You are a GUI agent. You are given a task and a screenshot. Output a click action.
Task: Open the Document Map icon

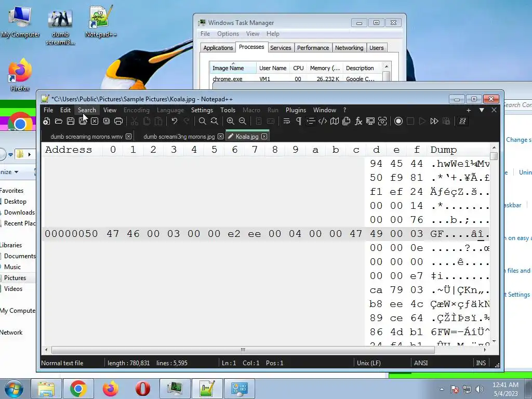[x=335, y=121]
